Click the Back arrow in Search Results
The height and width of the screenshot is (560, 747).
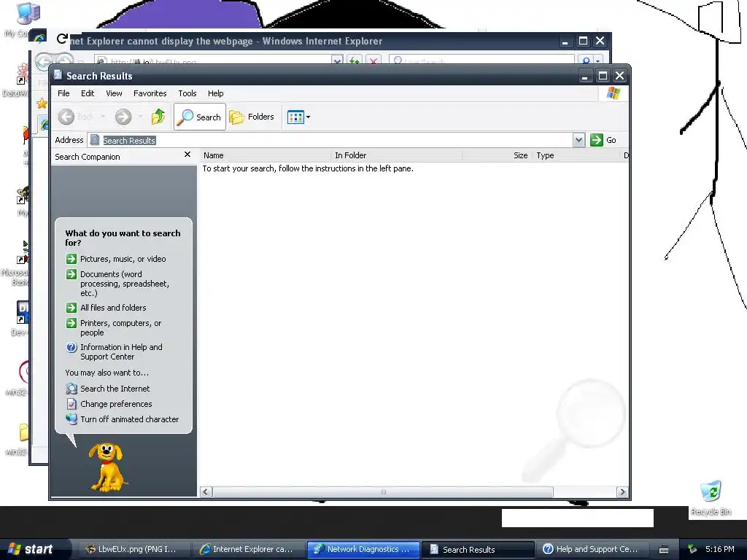[66, 117]
